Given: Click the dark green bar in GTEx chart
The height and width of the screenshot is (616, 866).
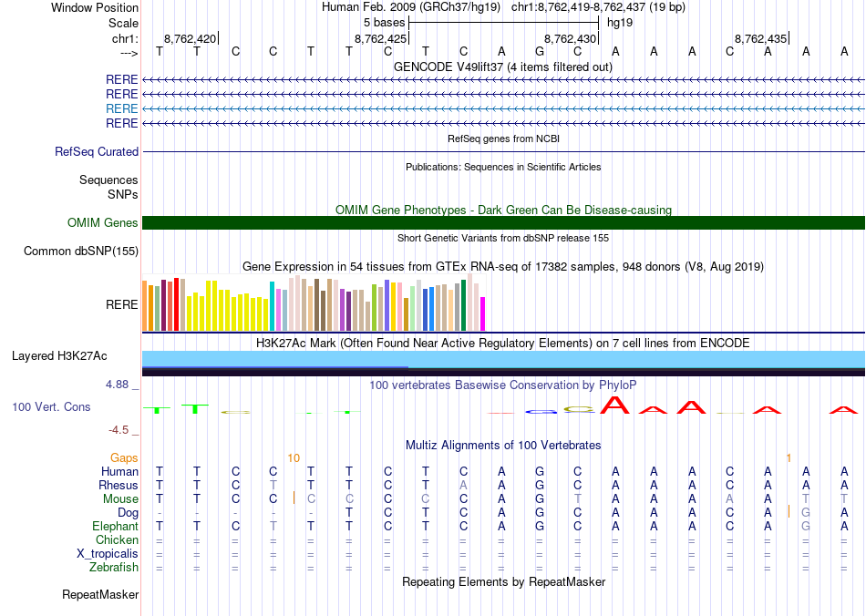Looking at the screenshot, I should pyautogui.click(x=463, y=305).
